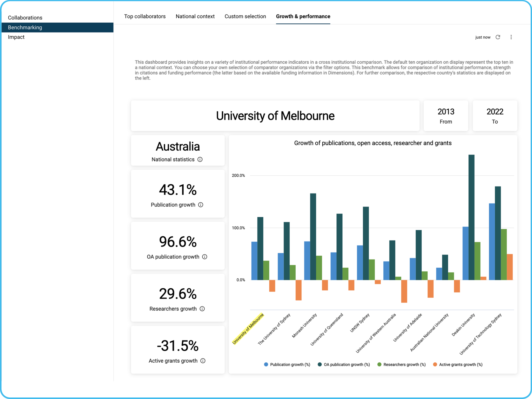Open the Custom selection tab

(x=245, y=16)
